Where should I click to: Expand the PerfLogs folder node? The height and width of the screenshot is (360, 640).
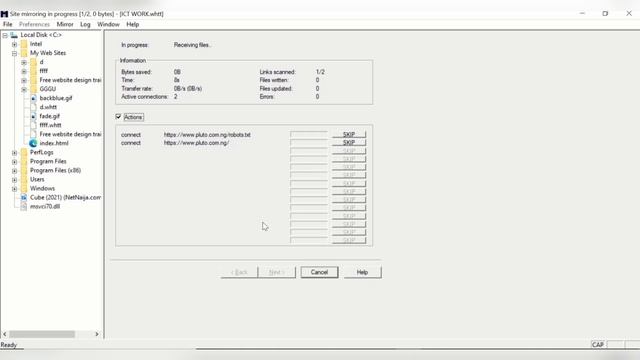click(15, 153)
